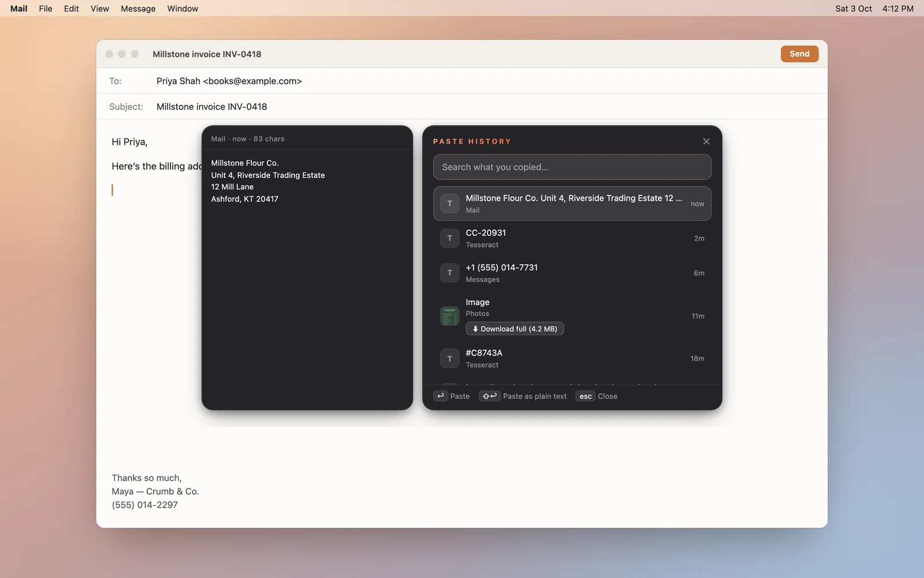Open the Edit menu
The width and height of the screenshot is (924, 578).
pyautogui.click(x=71, y=9)
